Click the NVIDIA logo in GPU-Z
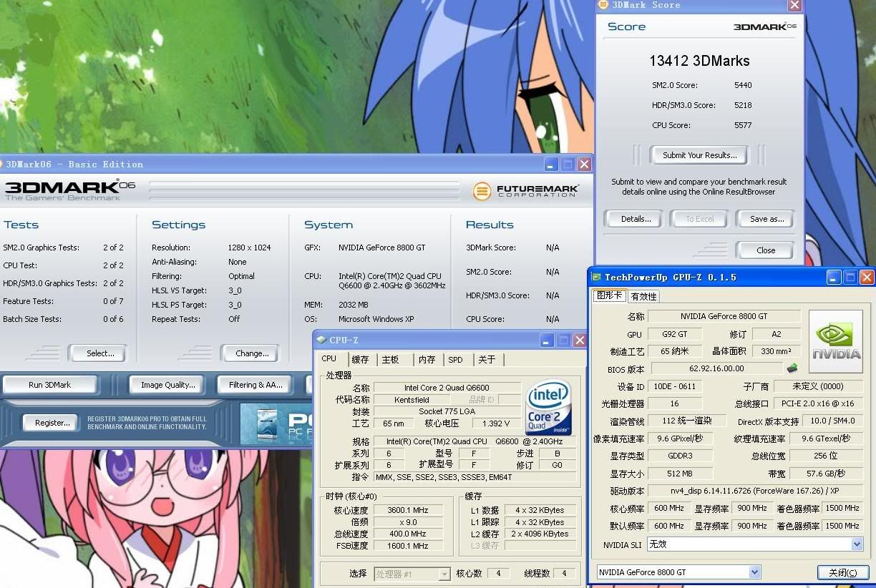This screenshot has width=876, height=588. point(835,342)
